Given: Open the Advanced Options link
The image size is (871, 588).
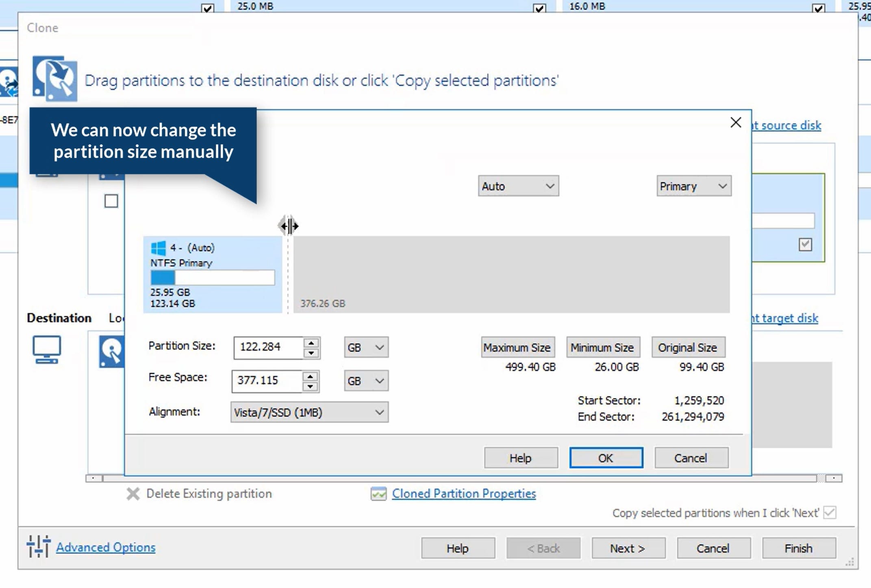Looking at the screenshot, I should 106,547.
